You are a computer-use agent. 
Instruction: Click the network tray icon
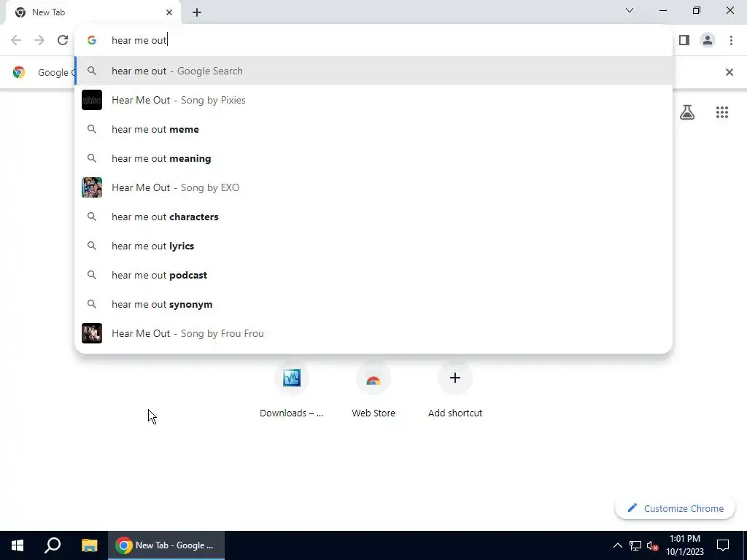click(635, 545)
